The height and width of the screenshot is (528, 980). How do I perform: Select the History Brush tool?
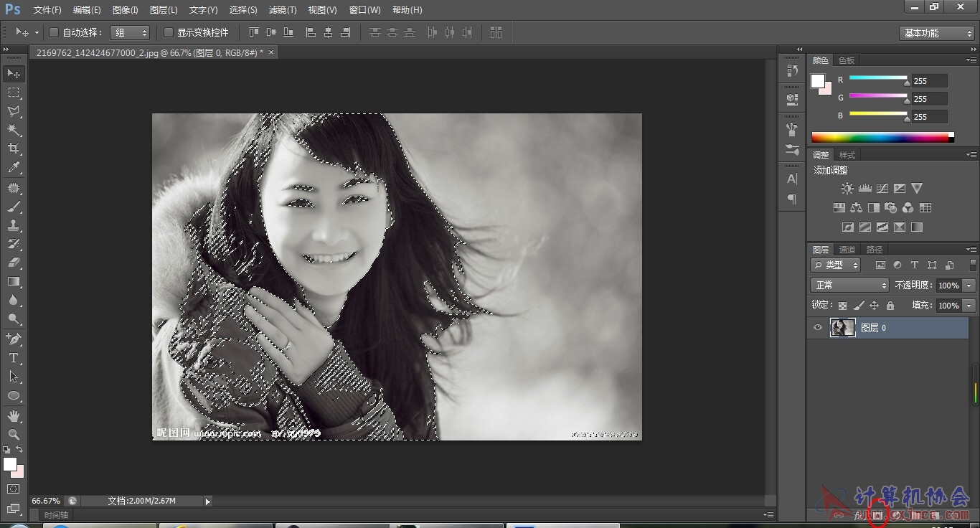[x=14, y=244]
